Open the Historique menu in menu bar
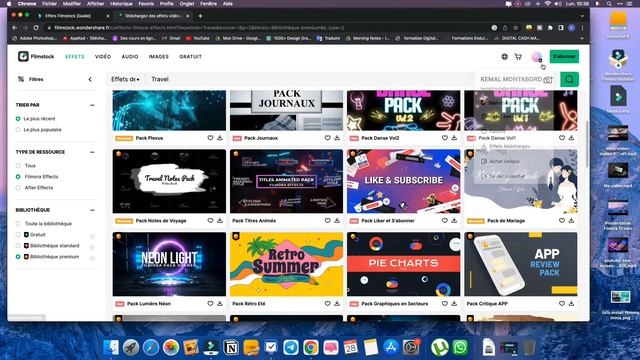 121,4
